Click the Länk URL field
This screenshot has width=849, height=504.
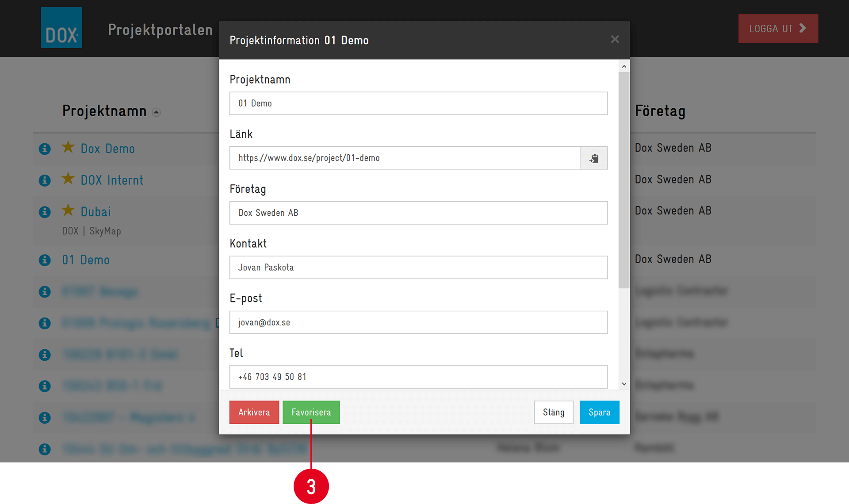(405, 158)
